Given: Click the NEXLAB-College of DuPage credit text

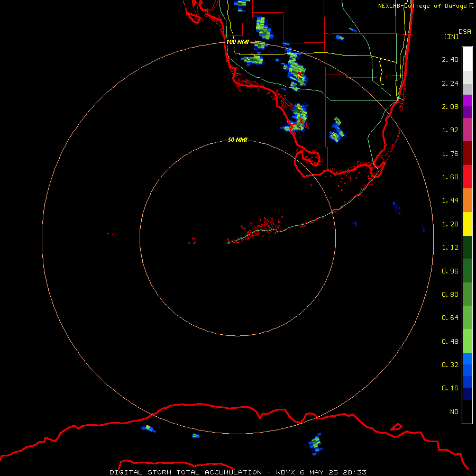Looking at the screenshot, I should (425, 6).
